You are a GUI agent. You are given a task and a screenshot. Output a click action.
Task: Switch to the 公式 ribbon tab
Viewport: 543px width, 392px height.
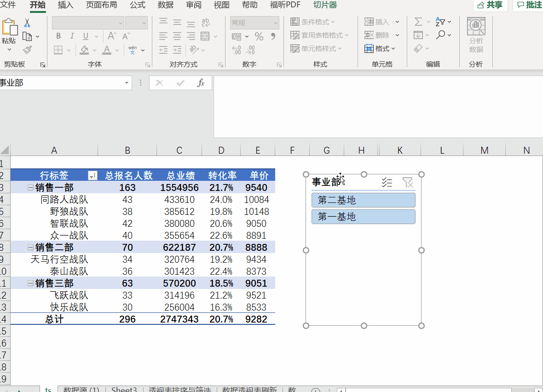(138, 5)
